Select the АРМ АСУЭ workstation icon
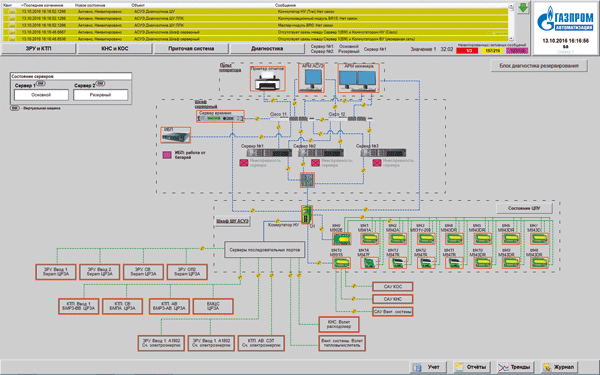Viewport: 600px width, 375px height. coord(311,78)
